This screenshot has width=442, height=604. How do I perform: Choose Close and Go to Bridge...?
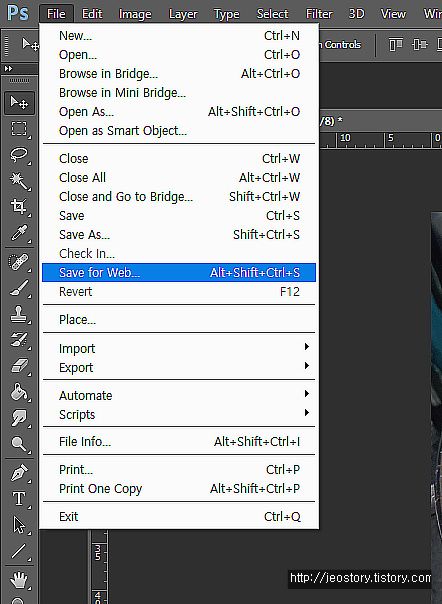tap(179, 196)
